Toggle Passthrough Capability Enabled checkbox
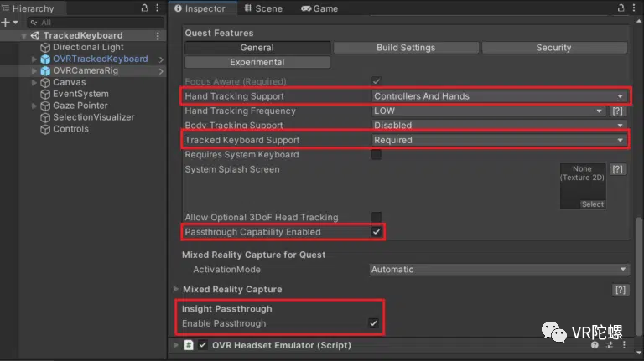644x361 pixels. 377,232
